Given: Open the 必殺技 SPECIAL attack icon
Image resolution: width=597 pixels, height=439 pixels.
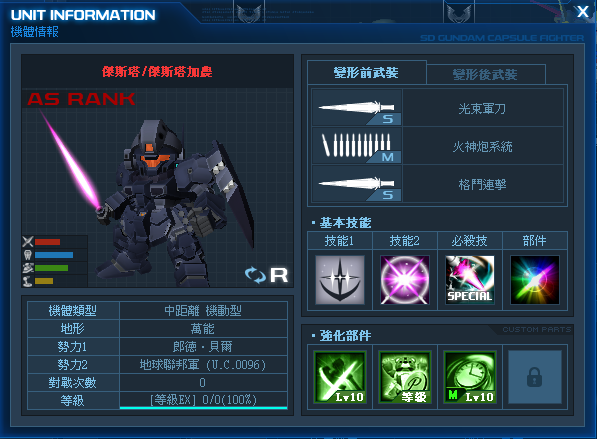Looking at the screenshot, I should (470, 280).
